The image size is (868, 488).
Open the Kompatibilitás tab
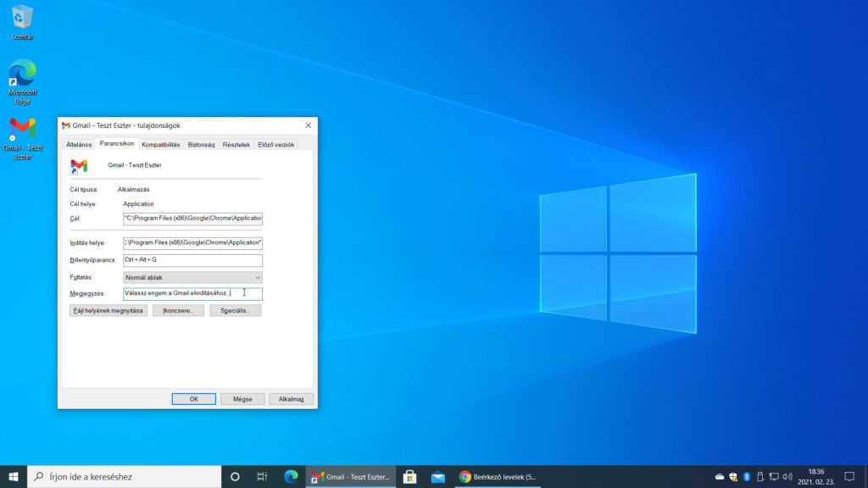click(x=160, y=144)
